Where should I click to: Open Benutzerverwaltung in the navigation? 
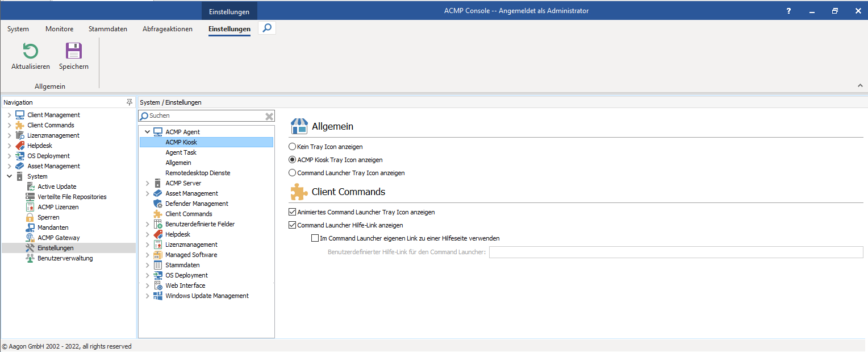pos(65,258)
